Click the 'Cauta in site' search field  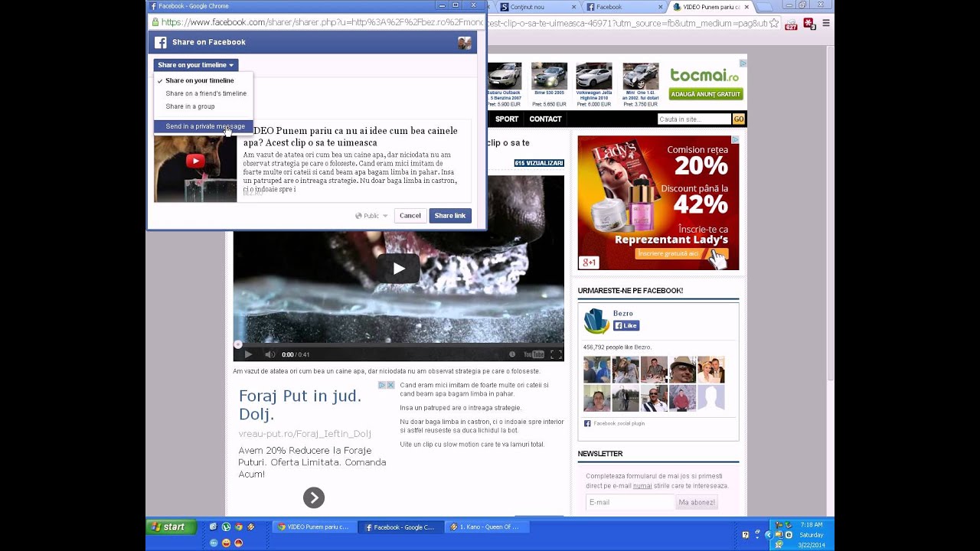tap(694, 119)
